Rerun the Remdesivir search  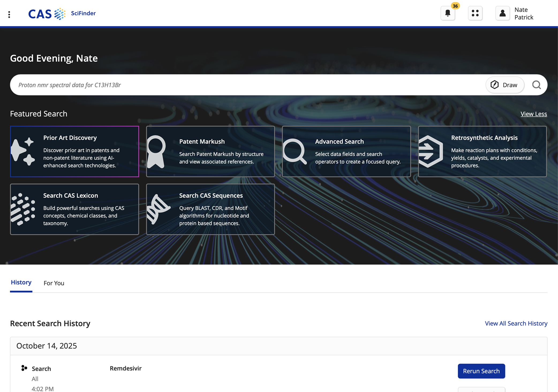click(481, 371)
